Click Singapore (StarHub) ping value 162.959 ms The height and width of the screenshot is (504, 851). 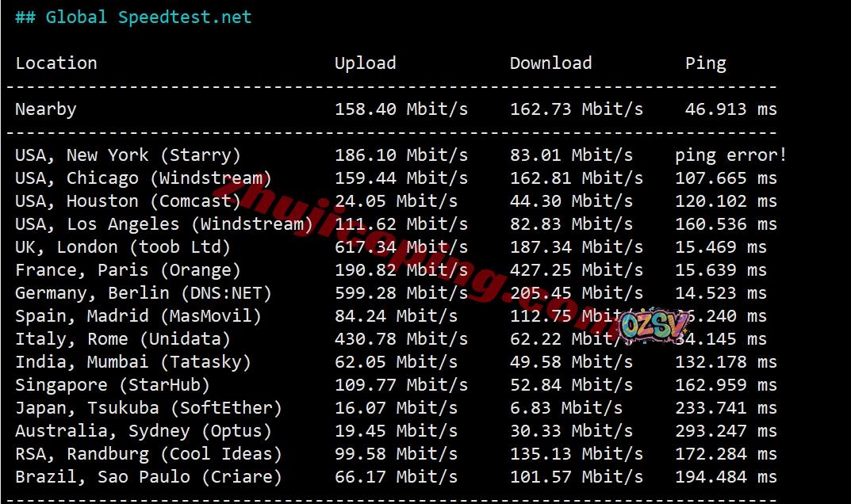coord(726,385)
